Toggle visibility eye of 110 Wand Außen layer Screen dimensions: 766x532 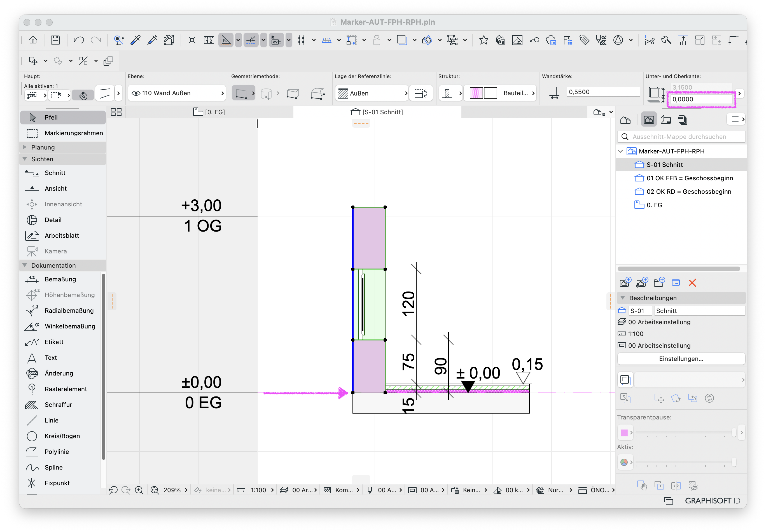(x=136, y=93)
